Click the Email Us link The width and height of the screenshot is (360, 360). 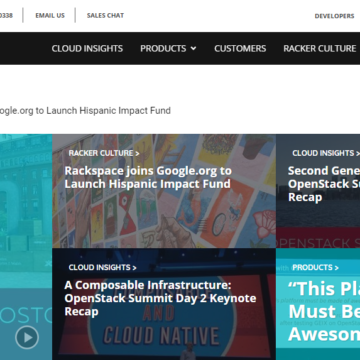[50, 15]
